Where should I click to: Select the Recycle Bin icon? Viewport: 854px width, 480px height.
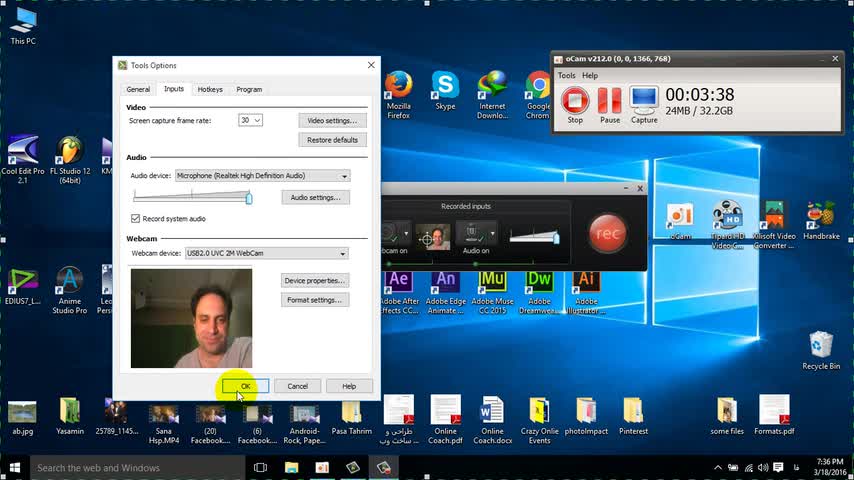point(821,350)
